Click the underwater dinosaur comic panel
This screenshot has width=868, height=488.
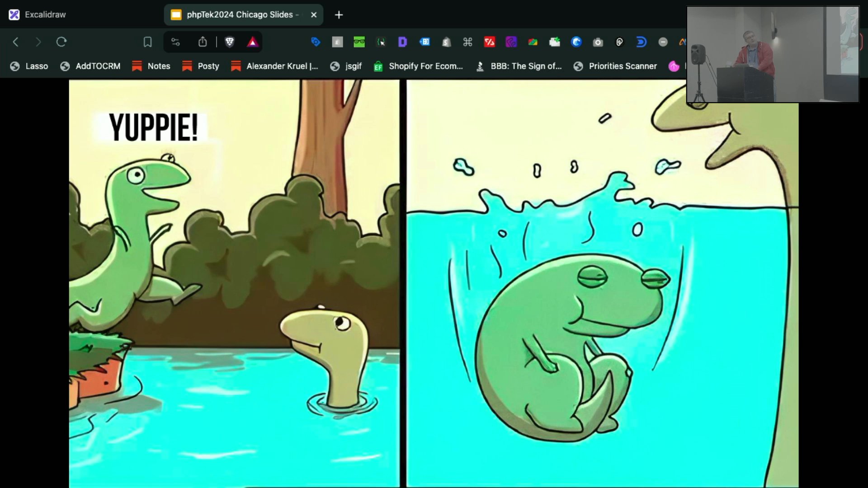602,283
